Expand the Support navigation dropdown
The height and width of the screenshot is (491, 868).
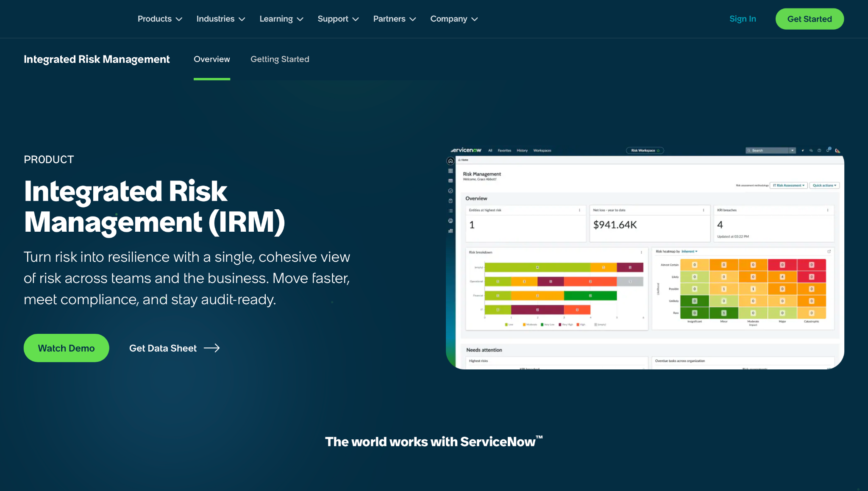pyautogui.click(x=338, y=19)
